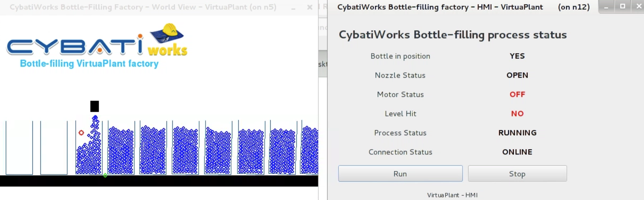Image resolution: width=644 pixels, height=200 pixels.
Task: Click the World View window title bar
Action: [159, 7]
